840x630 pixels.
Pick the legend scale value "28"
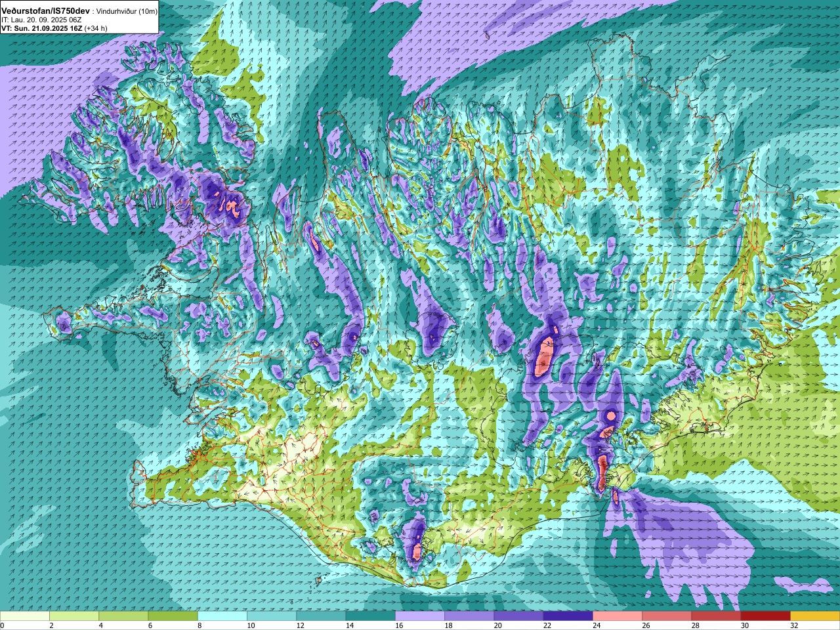[x=696, y=626]
